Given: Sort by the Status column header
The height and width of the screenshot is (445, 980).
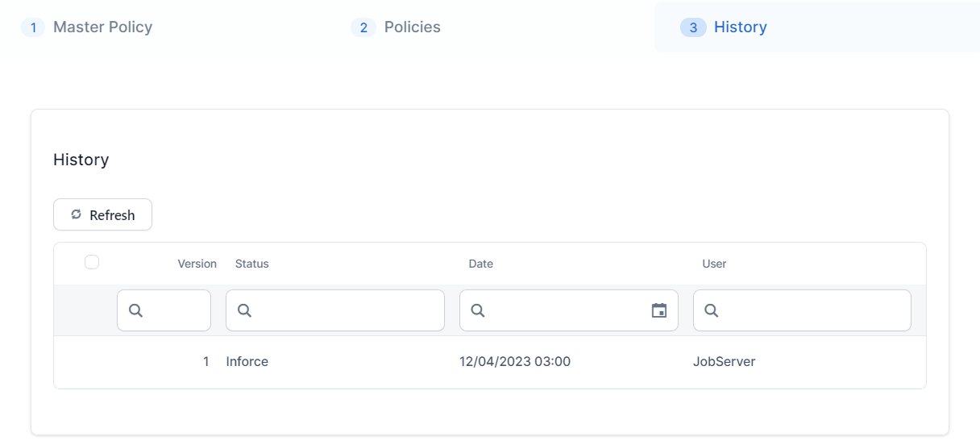Looking at the screenshot, I should (252, 264).
